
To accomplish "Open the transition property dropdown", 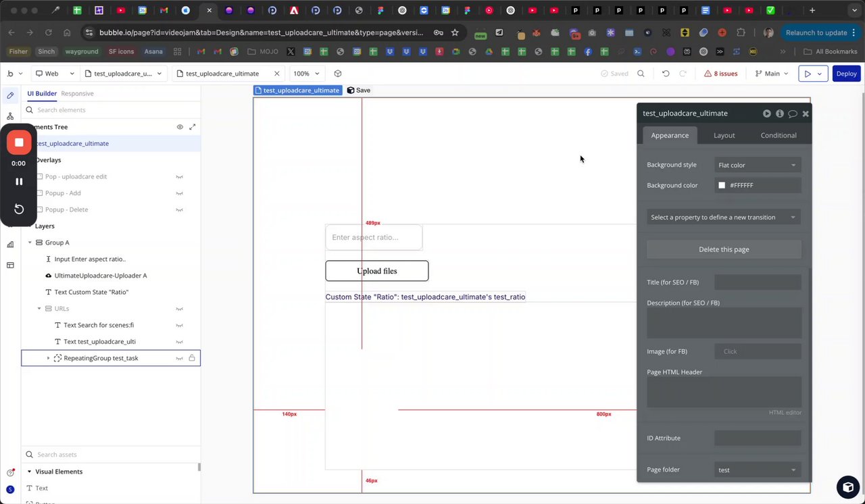I will [724, 218].
